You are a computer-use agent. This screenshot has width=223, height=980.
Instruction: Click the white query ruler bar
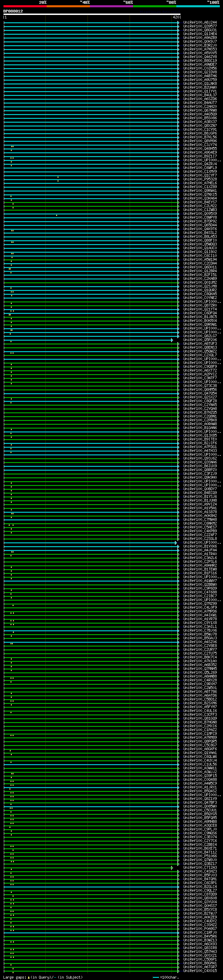(x=92, y=15)
